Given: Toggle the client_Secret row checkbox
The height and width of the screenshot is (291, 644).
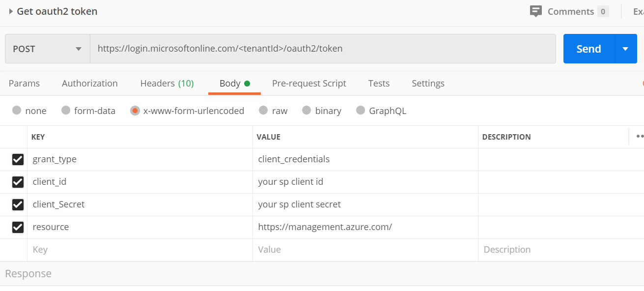Looking at the screenshot, I should 18,204.
